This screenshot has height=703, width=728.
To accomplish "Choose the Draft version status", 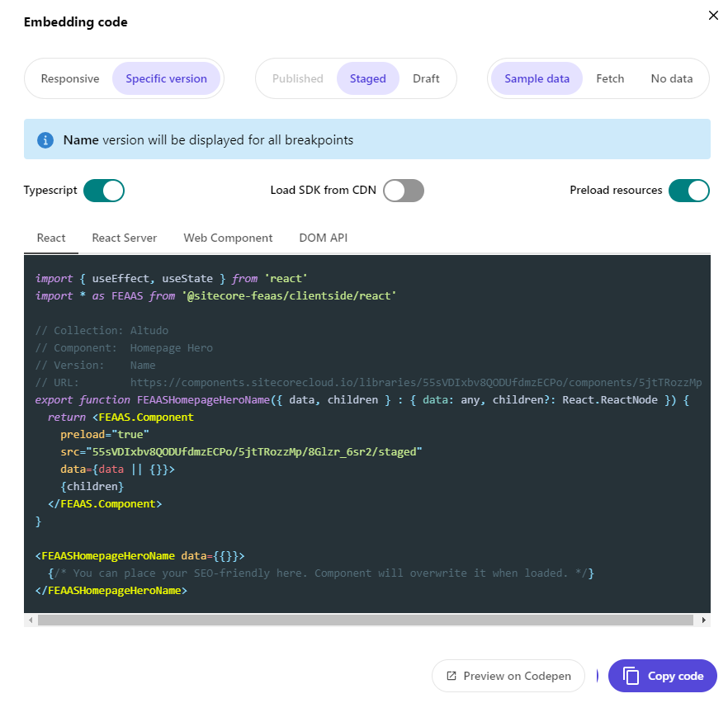I will click(426, 78).
